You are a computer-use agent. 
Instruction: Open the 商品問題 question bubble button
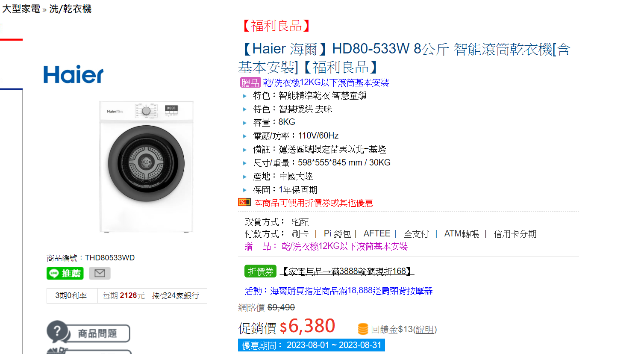(88, 333)
